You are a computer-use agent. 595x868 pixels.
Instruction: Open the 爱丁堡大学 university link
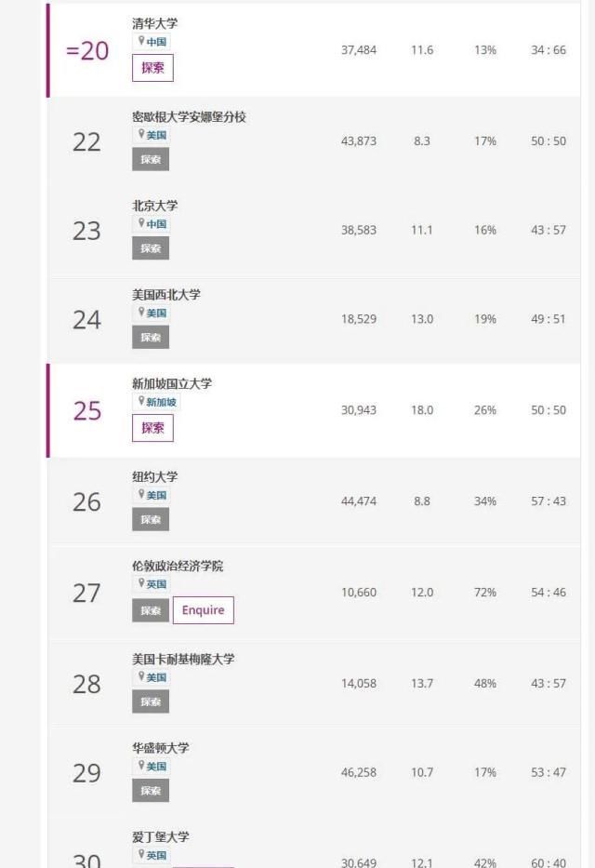click(x=160, y=836)
